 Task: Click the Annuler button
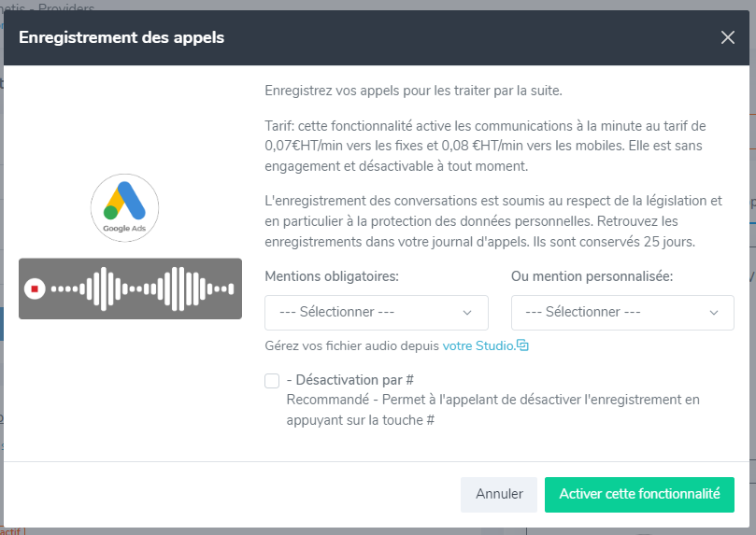tap(499, 495)
